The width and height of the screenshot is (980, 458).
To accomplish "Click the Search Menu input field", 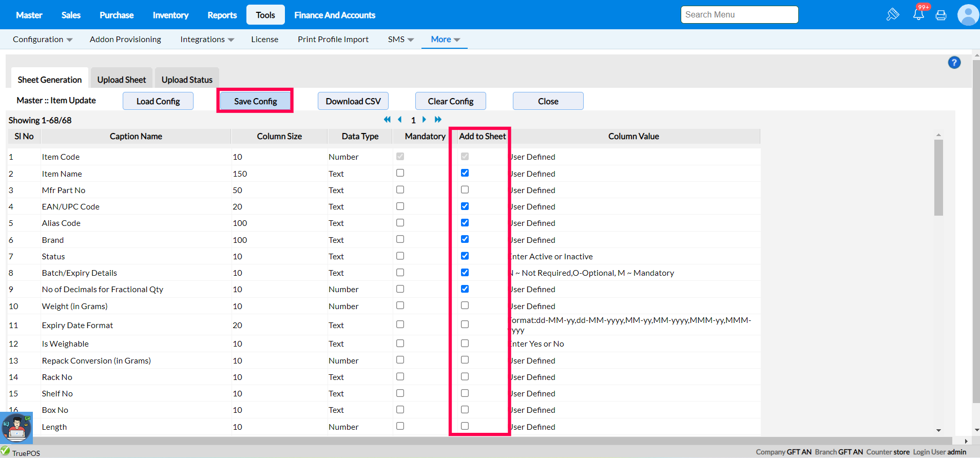I will (739, 15).
